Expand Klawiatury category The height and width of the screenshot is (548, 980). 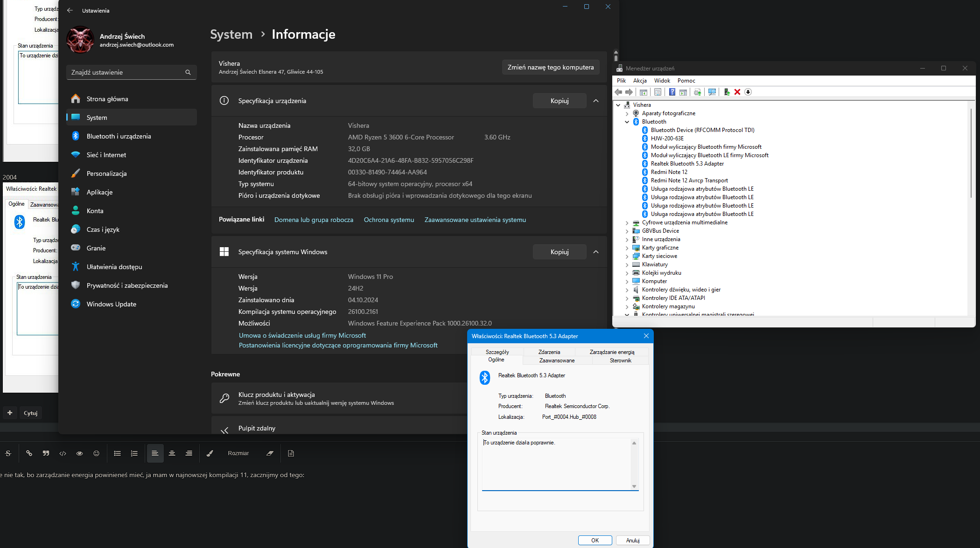point(627,264)
